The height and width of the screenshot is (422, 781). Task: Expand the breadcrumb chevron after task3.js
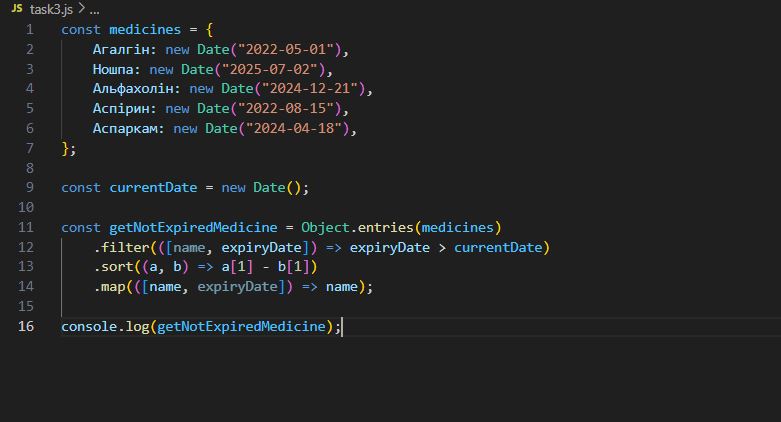pyautogui.click(x=82, y=9)
